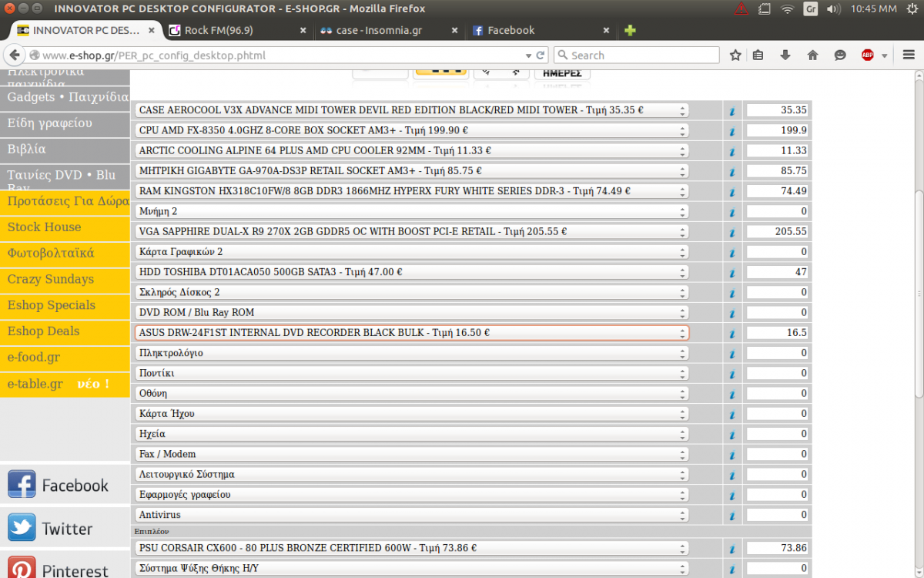Open the CASE AEROCOOL V3X dropdown
The height and width of the screenshot is (578, 924).
pos(412,110)
